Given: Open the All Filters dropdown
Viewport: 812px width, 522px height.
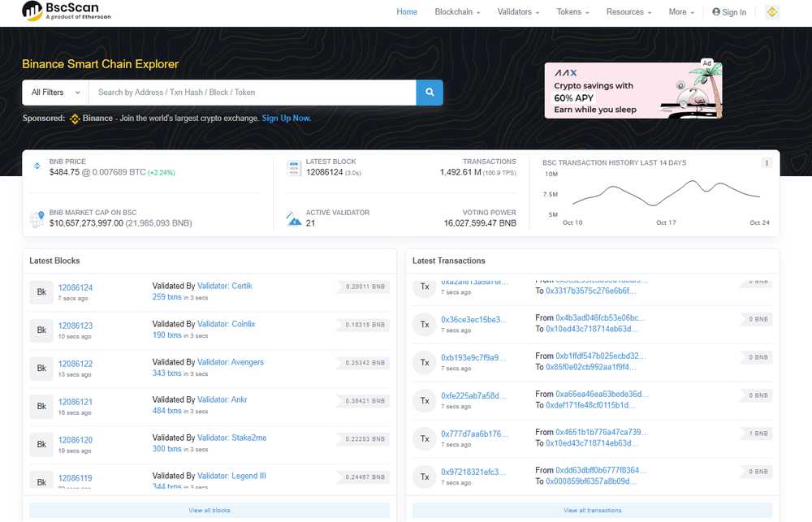Looking at the screenshot, I should pyautogui.click(x=55, y=93).
